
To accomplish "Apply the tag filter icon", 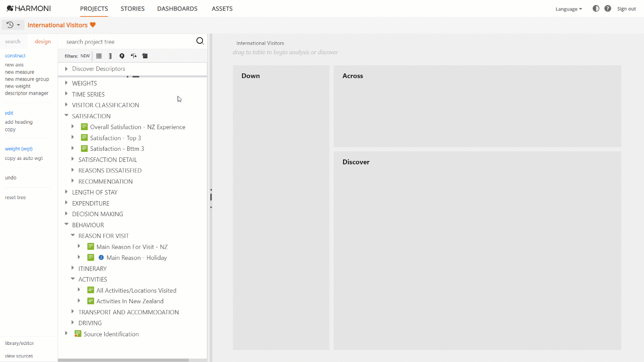I will coord(145,56).
